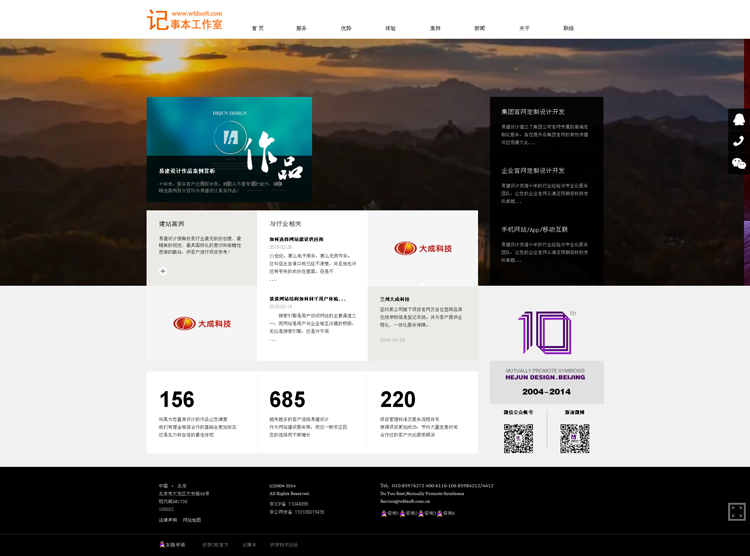Click the 685 statistic card
The image size is (750, 556).
click(x=312, y=412)
